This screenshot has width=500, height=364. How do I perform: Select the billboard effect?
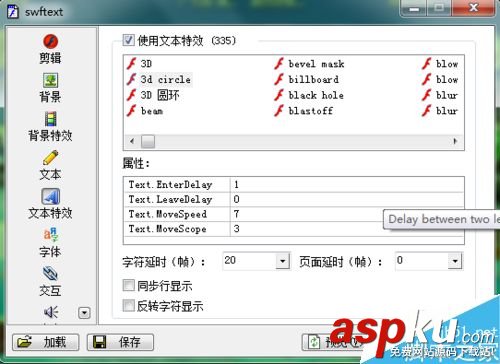coord(313,79)
